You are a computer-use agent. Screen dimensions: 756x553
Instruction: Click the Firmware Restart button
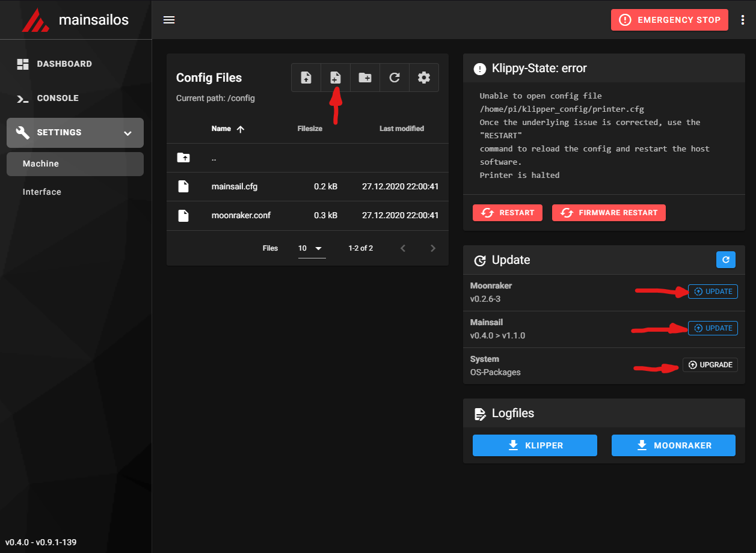[609, 213]
